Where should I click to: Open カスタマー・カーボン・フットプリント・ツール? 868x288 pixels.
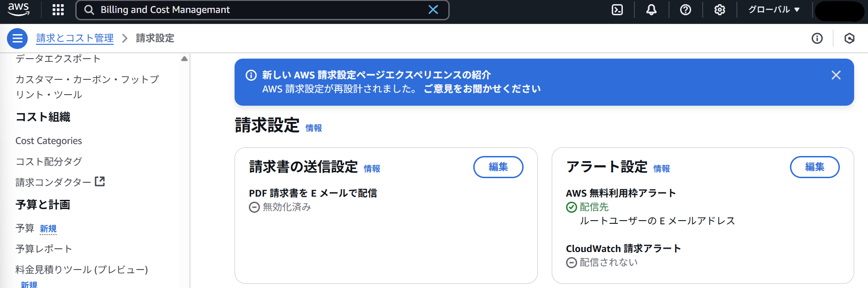(87, 87)
